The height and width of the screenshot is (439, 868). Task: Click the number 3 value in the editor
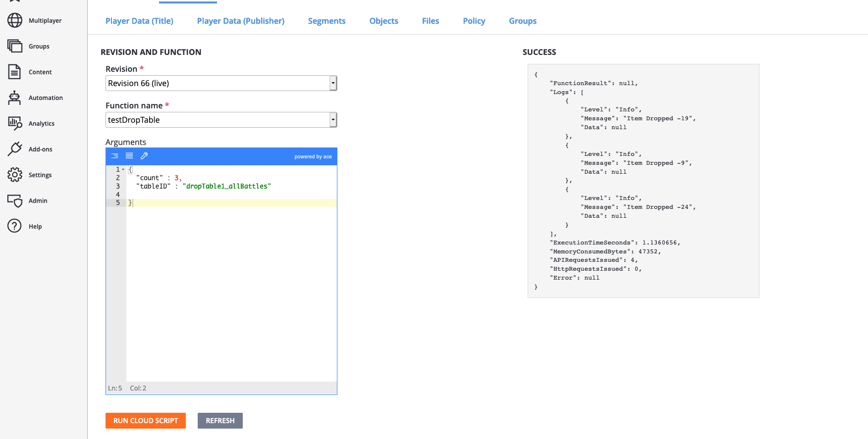(176, 178)
